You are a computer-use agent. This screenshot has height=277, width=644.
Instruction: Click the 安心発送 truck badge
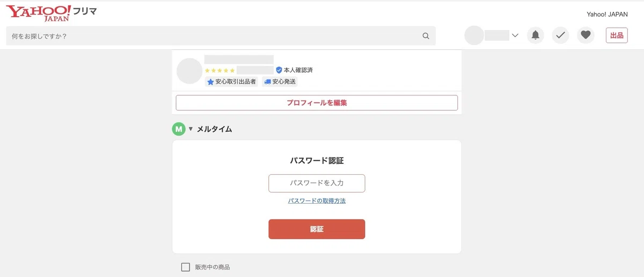click(280, 82)
